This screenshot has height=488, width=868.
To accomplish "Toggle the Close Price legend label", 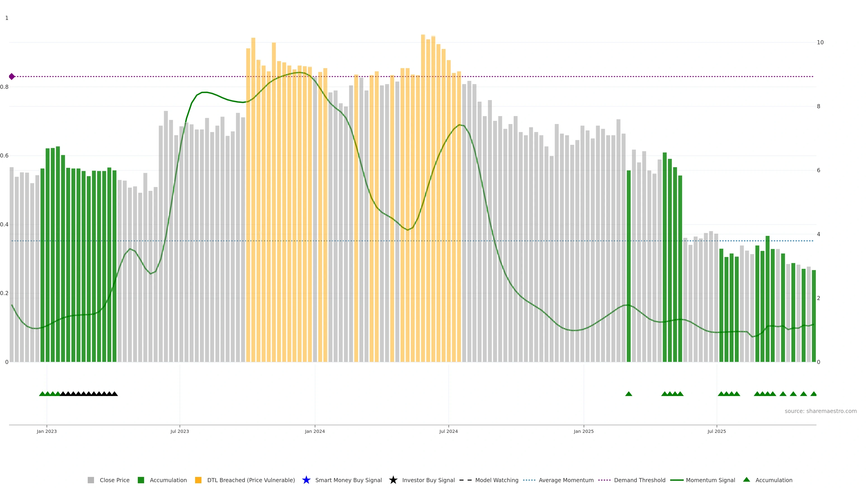I will [x=115, y=480].
